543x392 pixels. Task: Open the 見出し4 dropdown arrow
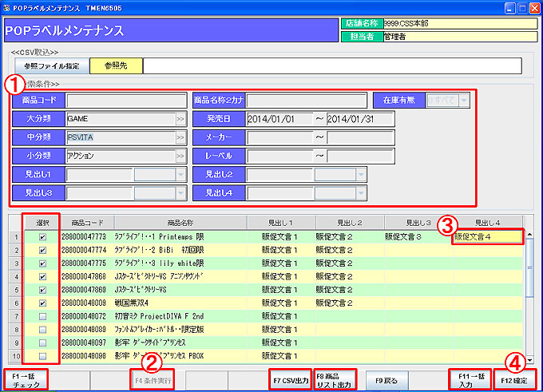361,193
